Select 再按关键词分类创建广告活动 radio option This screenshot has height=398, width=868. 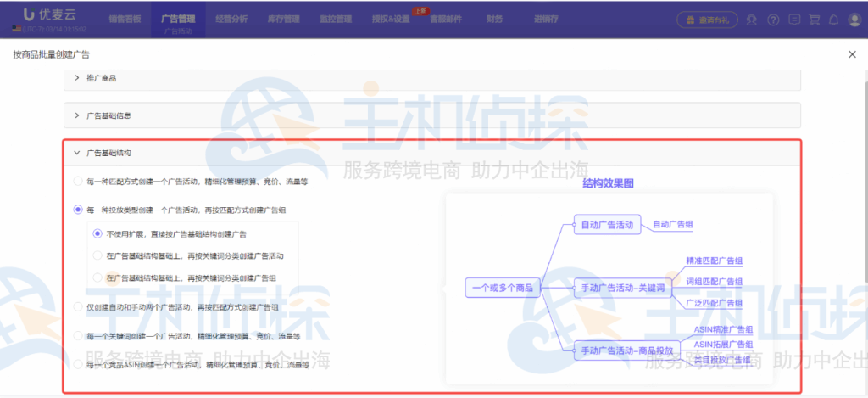pos(97,255)
